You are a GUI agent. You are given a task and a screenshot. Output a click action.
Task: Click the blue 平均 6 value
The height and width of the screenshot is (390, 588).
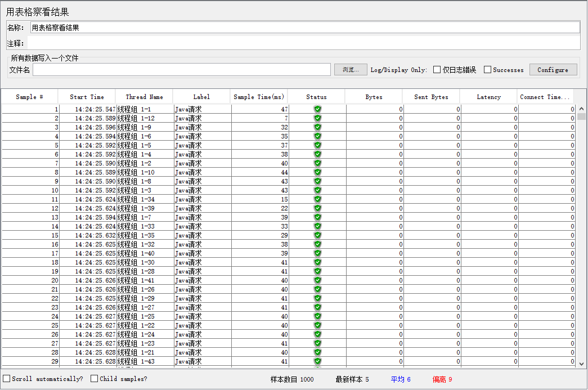tap(401, 379)
